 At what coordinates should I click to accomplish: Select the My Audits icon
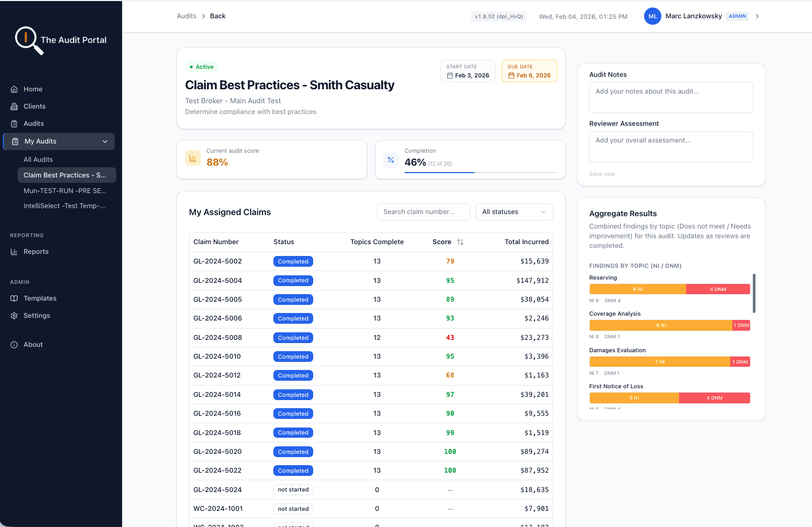[x=13, y=141]
